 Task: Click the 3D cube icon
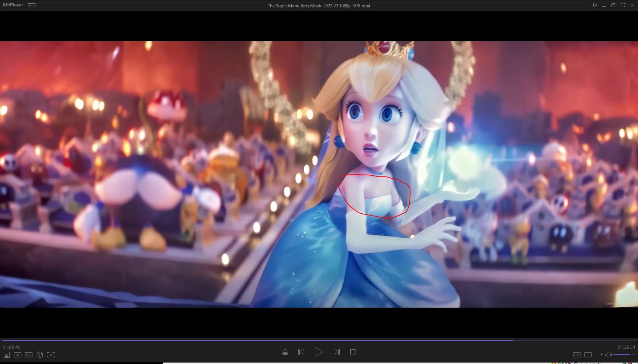[x=40, y=355]
